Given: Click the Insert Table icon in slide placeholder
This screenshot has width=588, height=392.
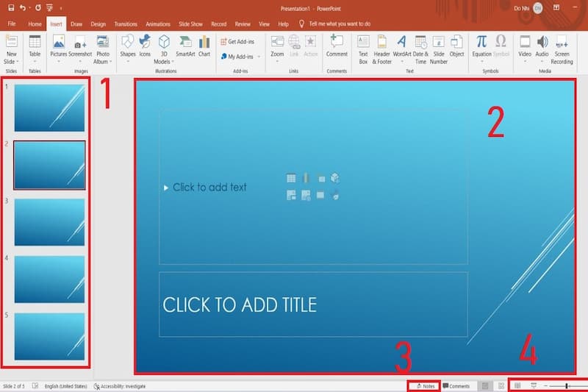Looking at the screenshot, I should pos(291,178).
